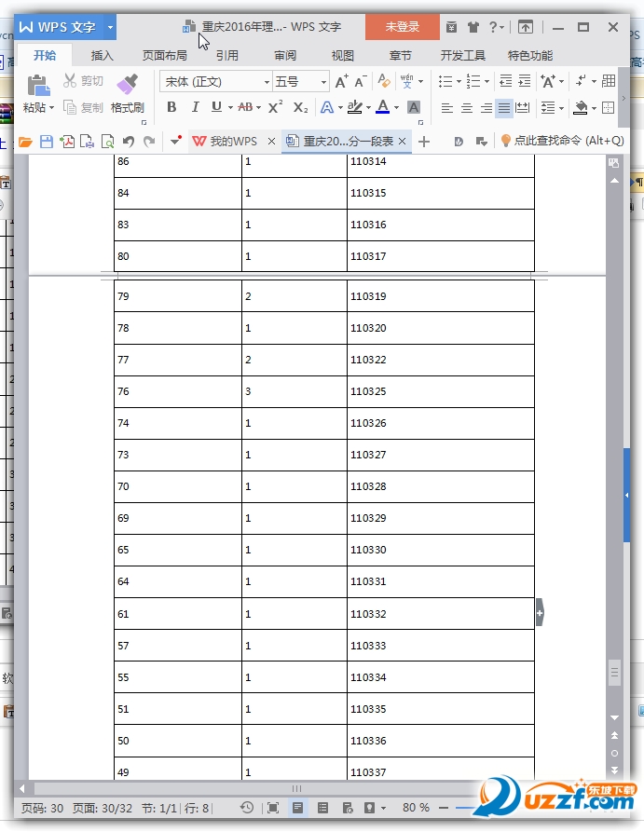The image size is (644, 832).
Task: Toggle character shading A button
Action: 414,107
